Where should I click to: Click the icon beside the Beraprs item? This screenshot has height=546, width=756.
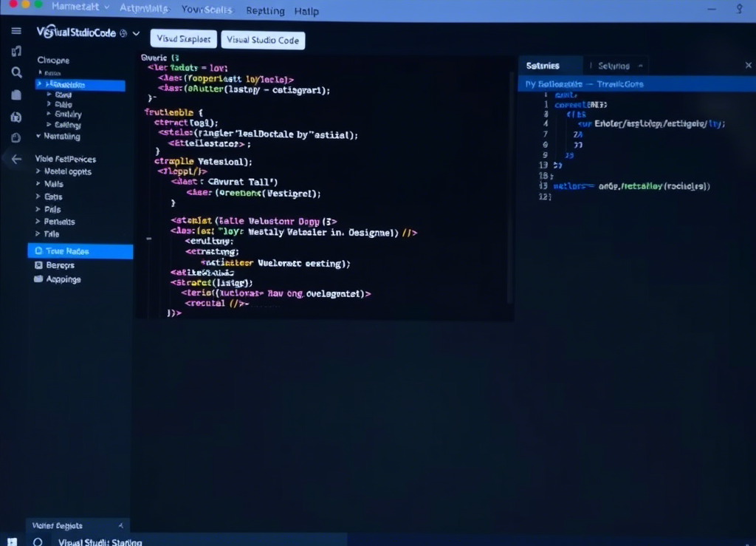(39, 265)
